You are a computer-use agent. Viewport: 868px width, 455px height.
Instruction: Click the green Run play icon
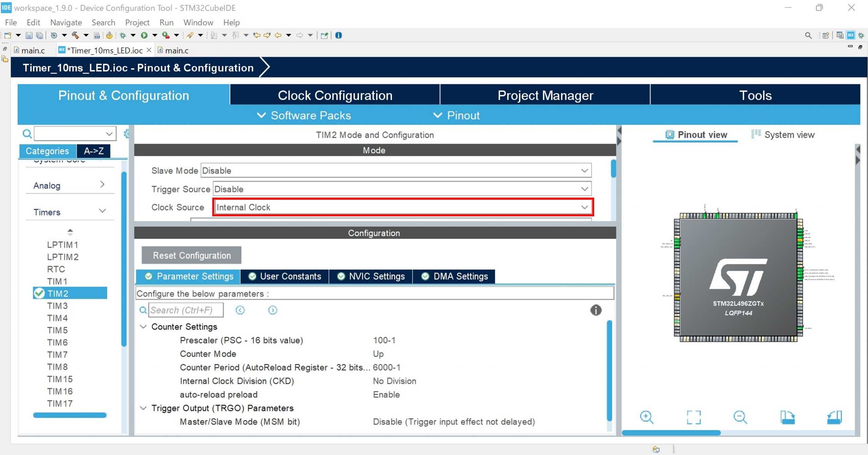(144, 35)
